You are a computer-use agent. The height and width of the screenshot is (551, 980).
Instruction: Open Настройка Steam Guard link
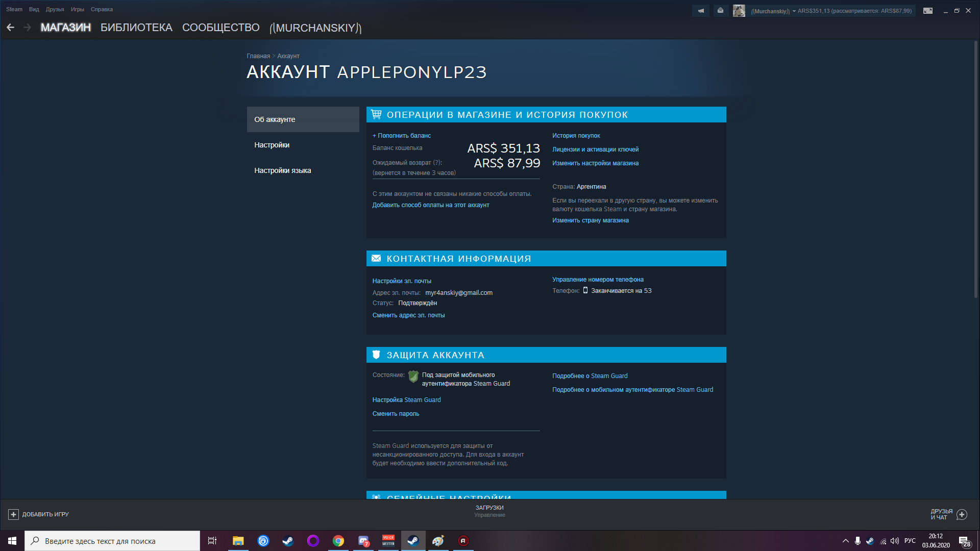coord(406,400)
